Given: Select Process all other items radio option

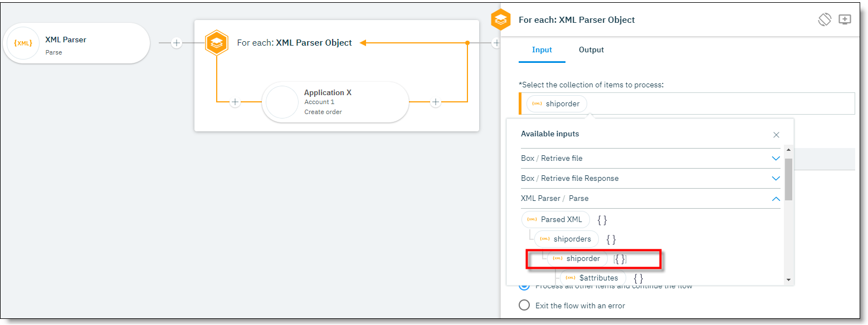Looking at the screenshot, I should point(524,286).
